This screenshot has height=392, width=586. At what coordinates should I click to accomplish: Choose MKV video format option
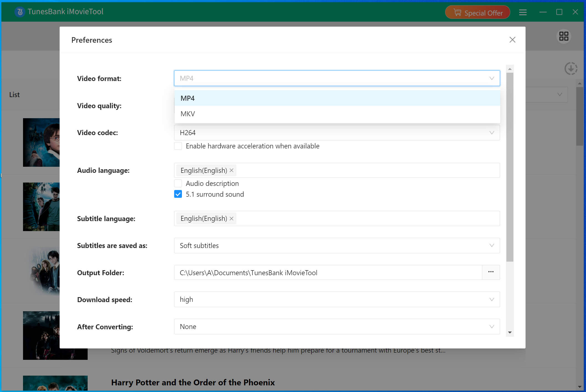pos(337,114)
